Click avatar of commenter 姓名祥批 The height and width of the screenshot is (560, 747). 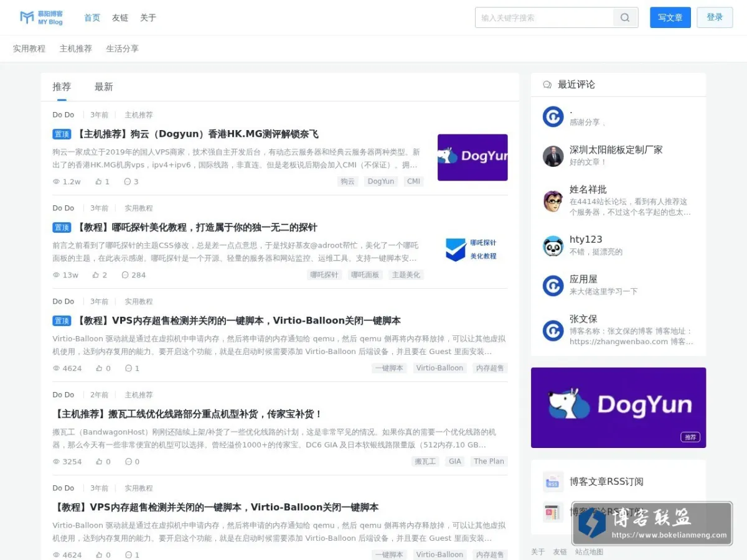tap(553, 202)
